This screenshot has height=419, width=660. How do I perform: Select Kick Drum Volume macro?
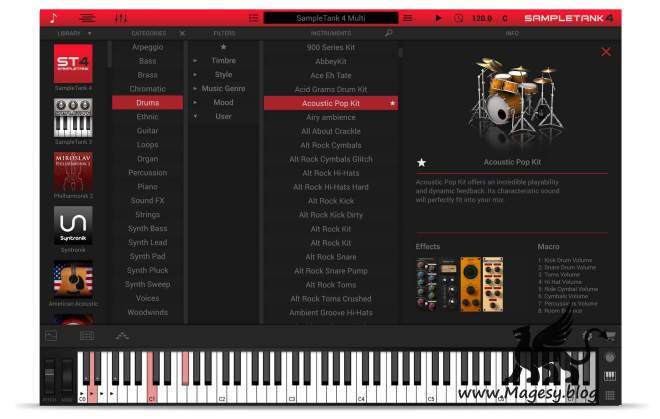point(565,260)
